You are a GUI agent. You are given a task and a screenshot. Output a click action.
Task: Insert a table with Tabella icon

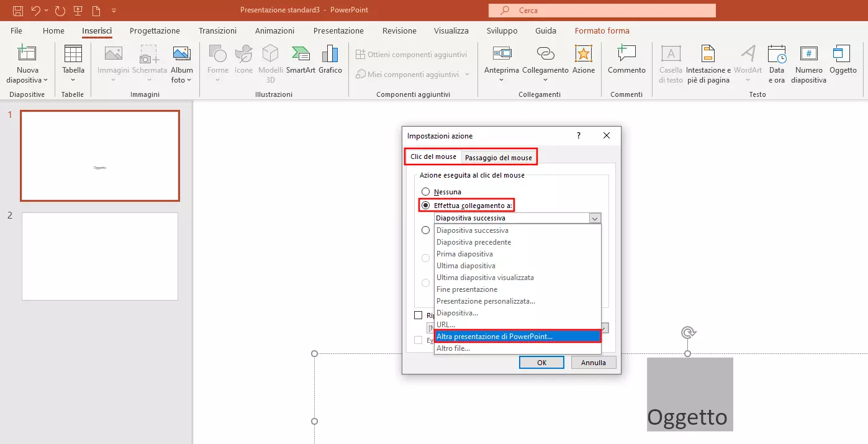(73, 54)
